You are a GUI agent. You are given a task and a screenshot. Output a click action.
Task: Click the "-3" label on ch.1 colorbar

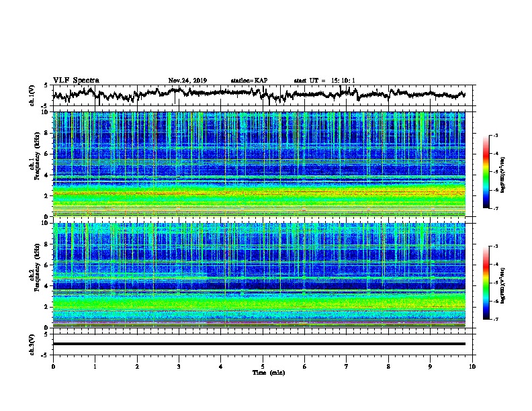[495, 136]
